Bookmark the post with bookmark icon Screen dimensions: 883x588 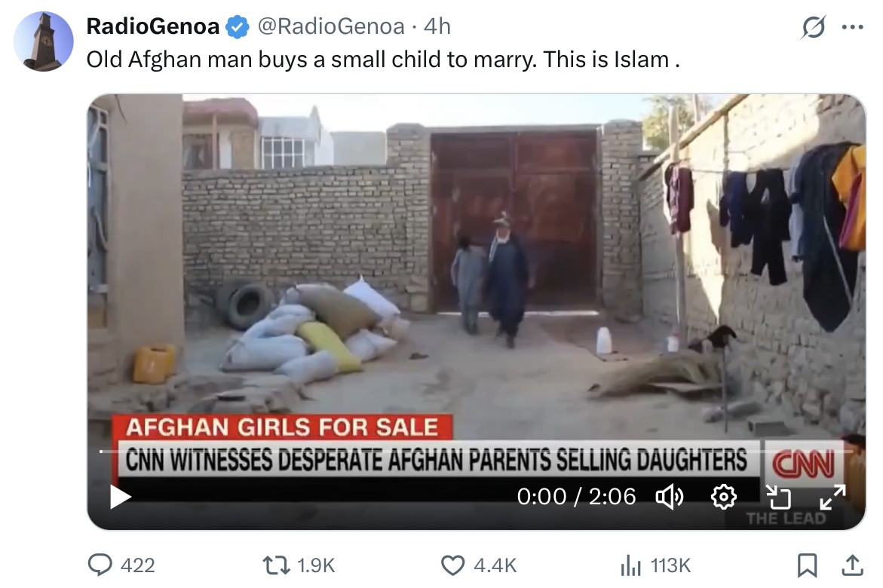pyautogui.click(x=807, y=565)
